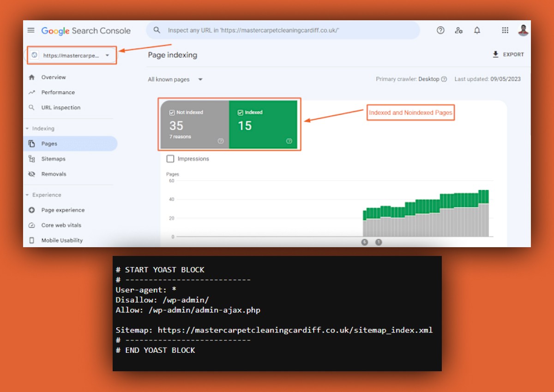This screenshot has height=392, width=554.
Task: Click the Removals sidebar icon
Action: point(31,174)
